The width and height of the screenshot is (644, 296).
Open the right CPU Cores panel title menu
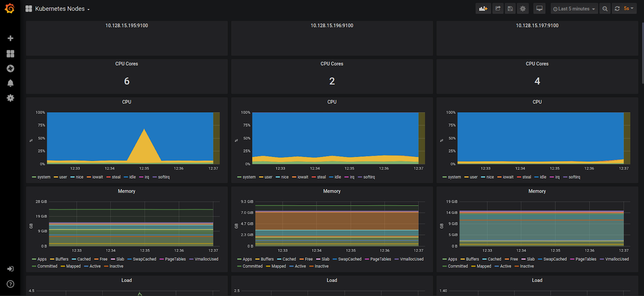(537, 64)
